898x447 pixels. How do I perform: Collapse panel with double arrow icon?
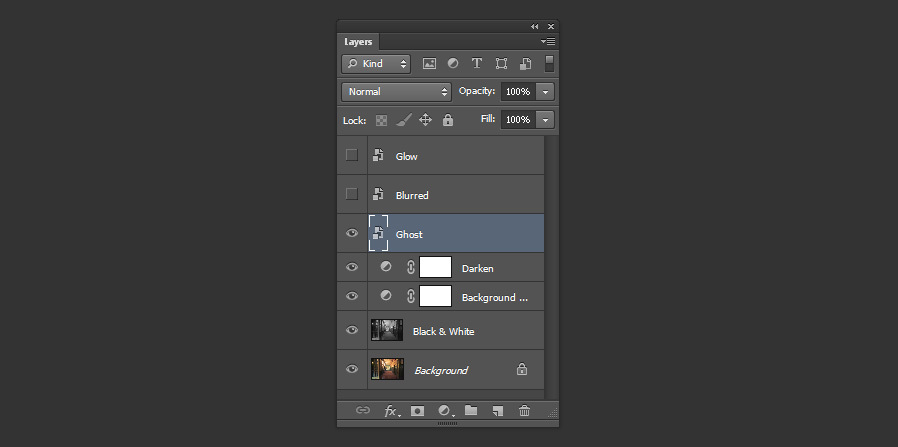pyautogui.click(x=534, y=26)
